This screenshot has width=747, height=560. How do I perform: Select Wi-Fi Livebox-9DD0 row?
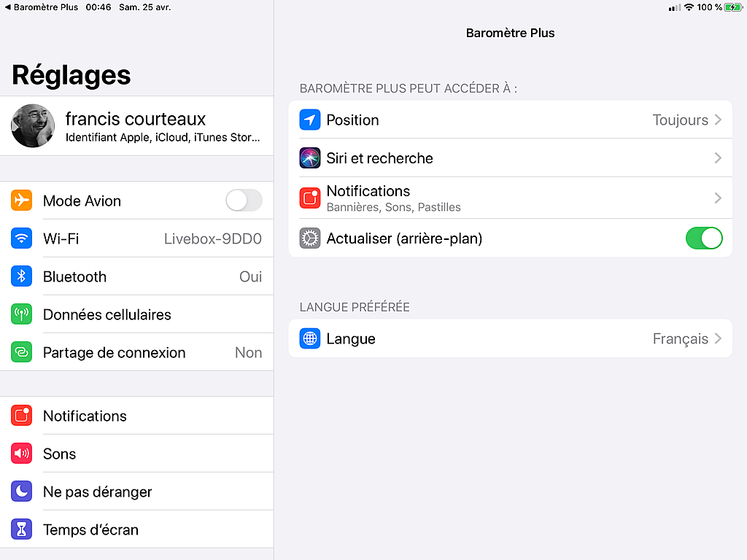pos(136,238)
